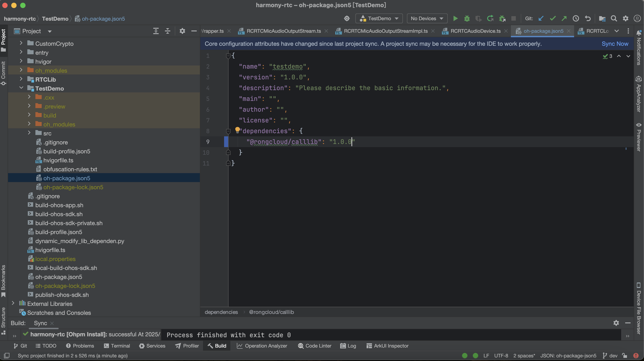Click the reload hot-restart icon in toolbar
The image size is (644, 361).
tap(490, 19)
